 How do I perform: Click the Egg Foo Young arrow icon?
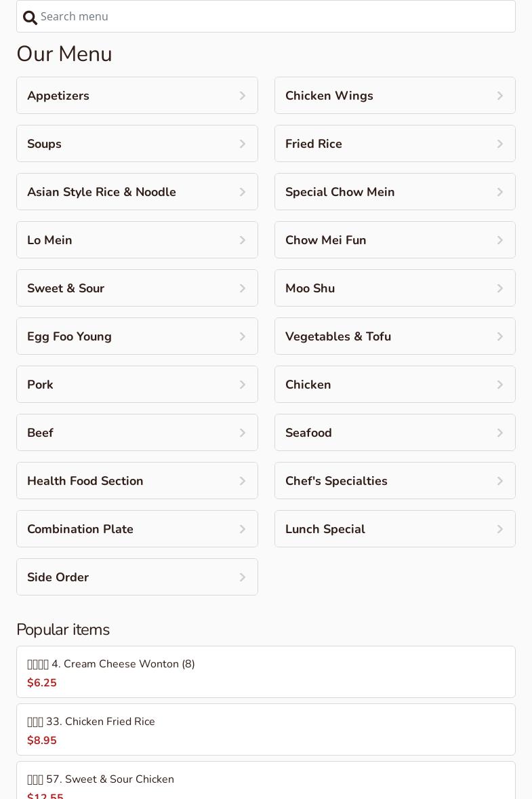click(243, 337)
